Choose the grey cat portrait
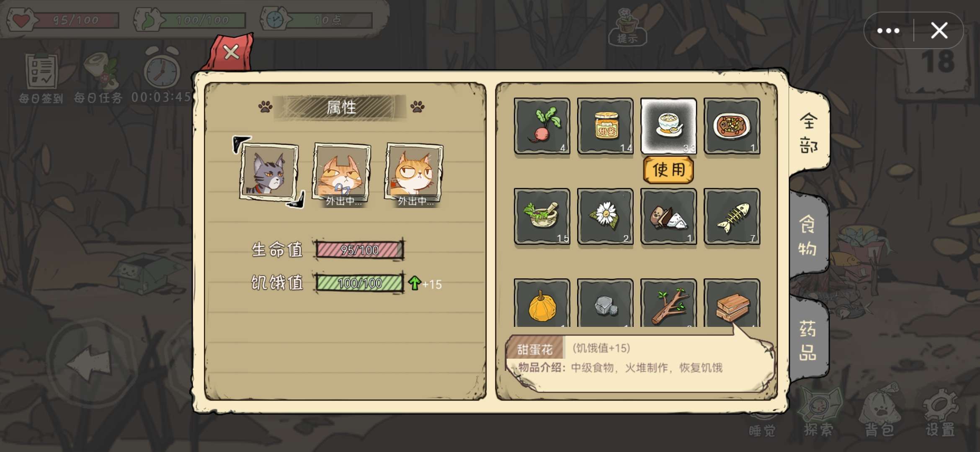 click(x=268, y=172)
